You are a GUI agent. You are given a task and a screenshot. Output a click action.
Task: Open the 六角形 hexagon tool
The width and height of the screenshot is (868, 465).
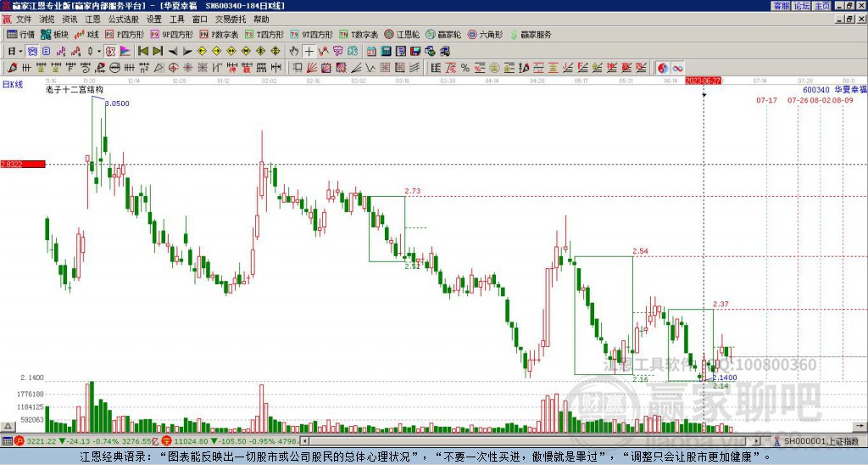pos(485,34)
